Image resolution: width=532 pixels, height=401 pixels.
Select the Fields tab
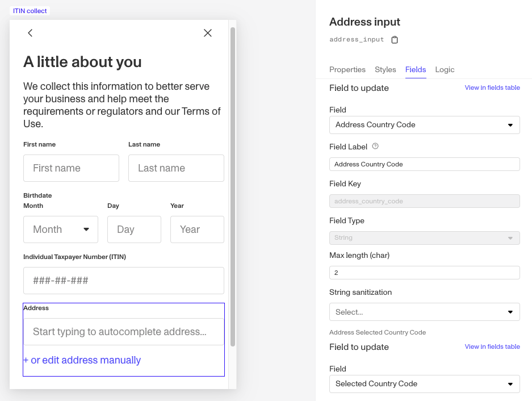tap(416, 69)
